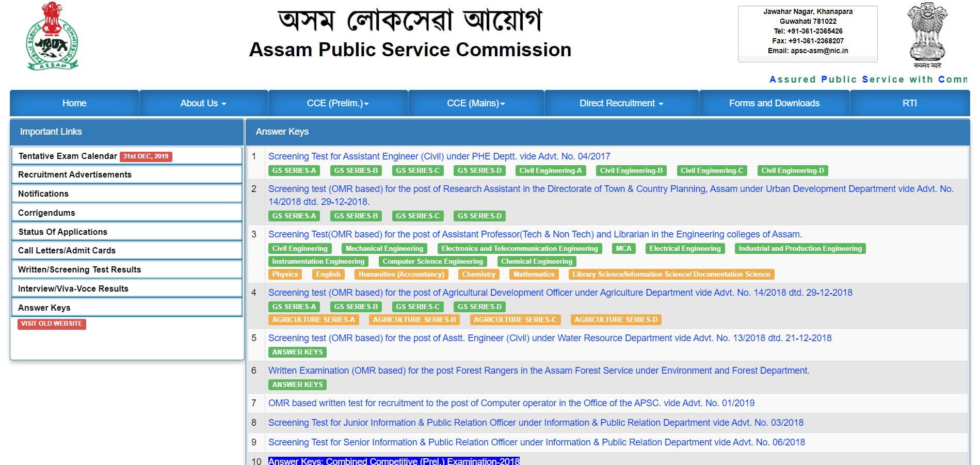The height and width of the screenshot is (465, 980).
Task: Open Library Science/Information Science key
Action: coord(671,274)
